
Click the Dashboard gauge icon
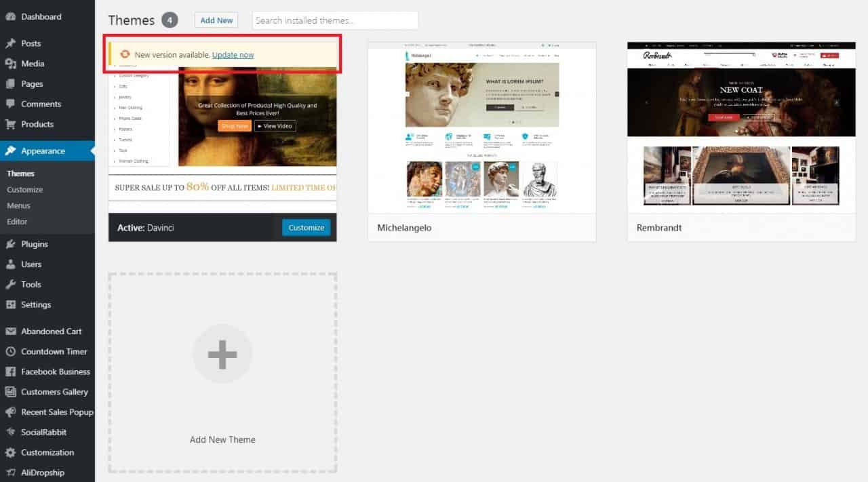point(10,17)
